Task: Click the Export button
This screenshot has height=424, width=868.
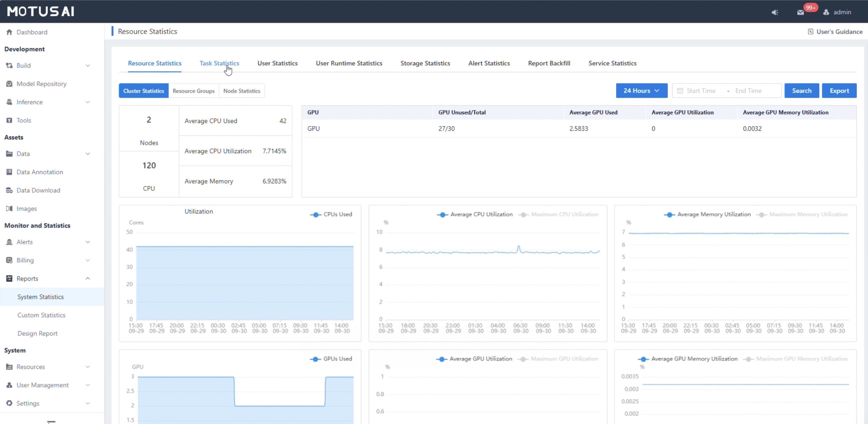Action: pyautogui.click(x=839, y=91)
